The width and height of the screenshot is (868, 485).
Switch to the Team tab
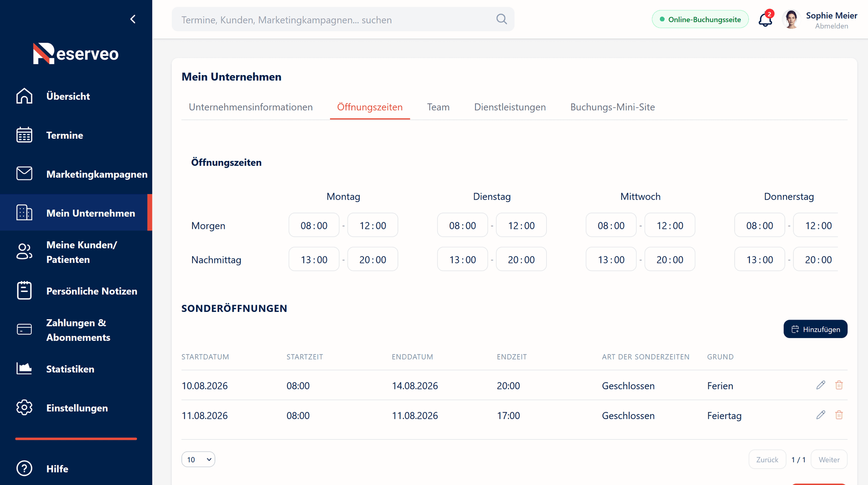coord(438,107)
